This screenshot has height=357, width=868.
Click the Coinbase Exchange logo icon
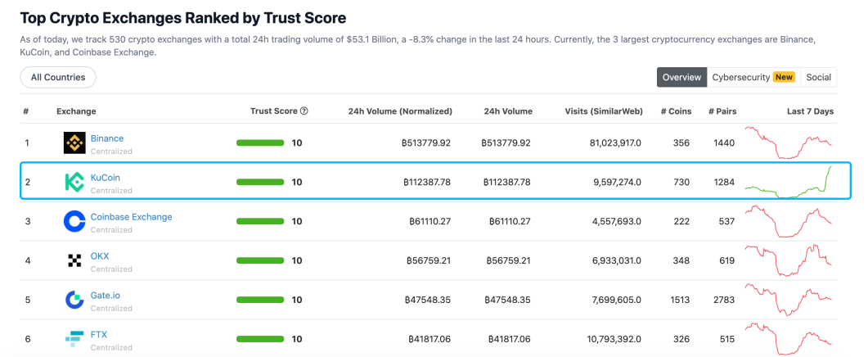click(74, 222)
